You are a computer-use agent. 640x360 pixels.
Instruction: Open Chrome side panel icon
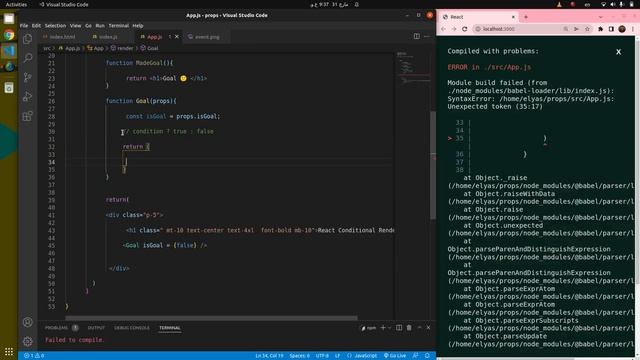[x=611, y=29]
